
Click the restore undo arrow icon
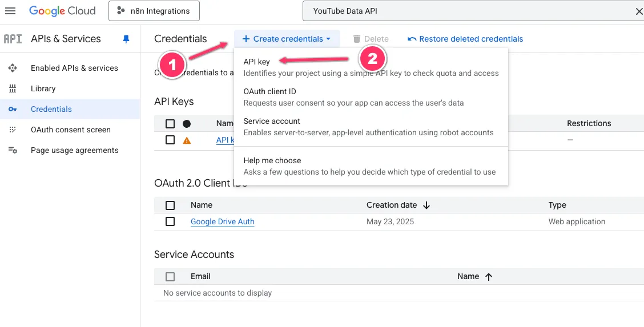point(412,39)
